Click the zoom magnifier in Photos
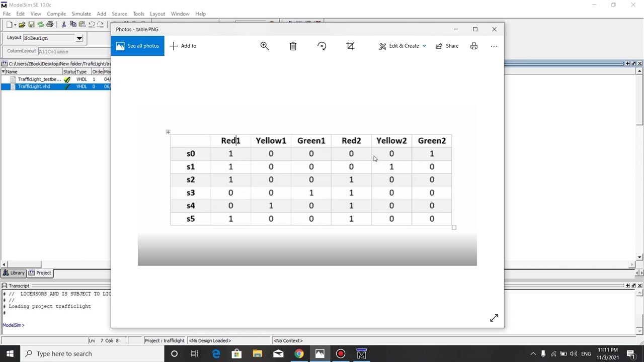Viewport: 644px width, 362px height. tap(265, 46)
